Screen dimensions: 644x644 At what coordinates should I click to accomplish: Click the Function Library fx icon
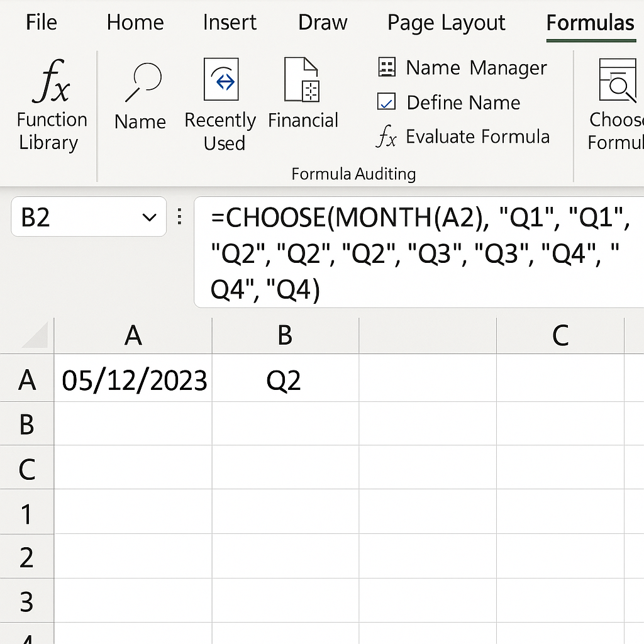[51, 81]
